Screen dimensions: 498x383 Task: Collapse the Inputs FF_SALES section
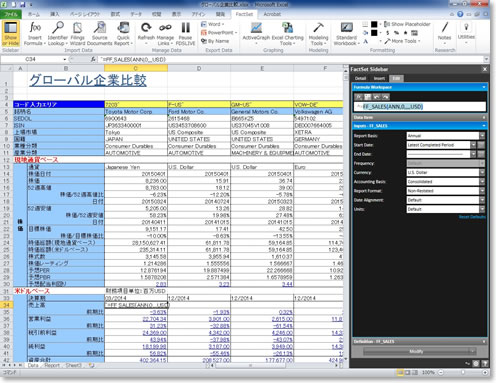click(484, 126)
